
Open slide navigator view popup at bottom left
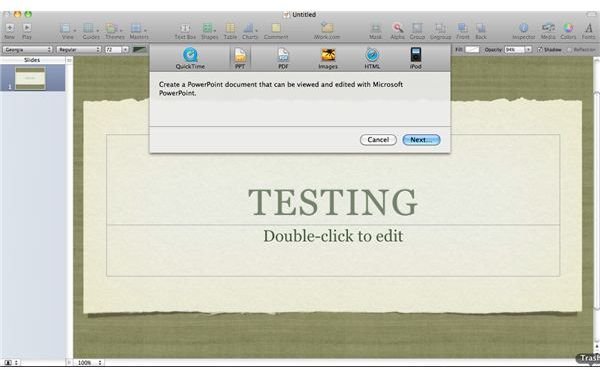point(11,362)
